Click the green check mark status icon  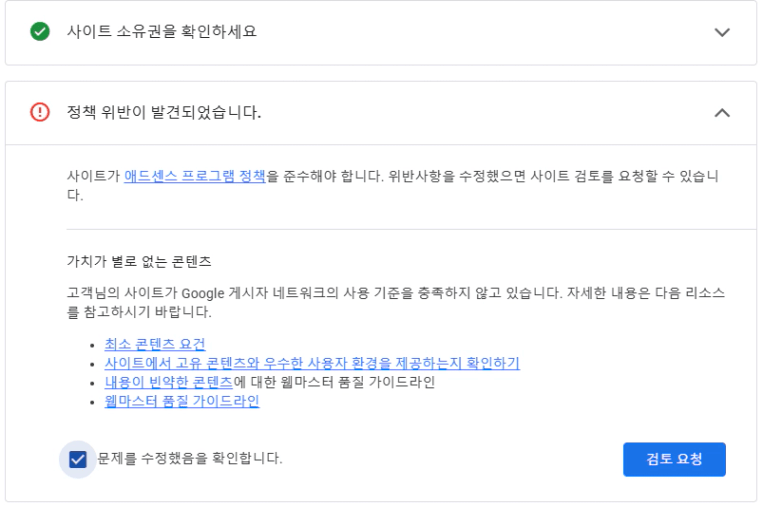point(40,32)
